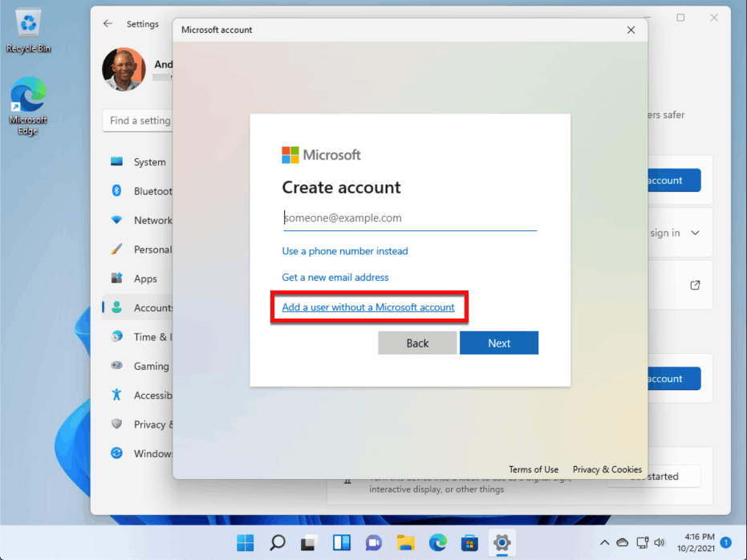Open Terms of Use link
Screen dimensions: 747x560
[x=534, y=469]
